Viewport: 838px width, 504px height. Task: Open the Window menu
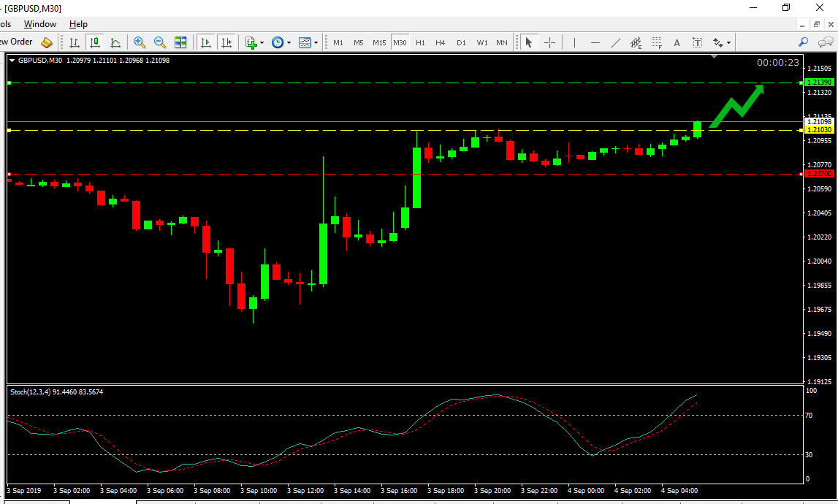coord(40,24)
